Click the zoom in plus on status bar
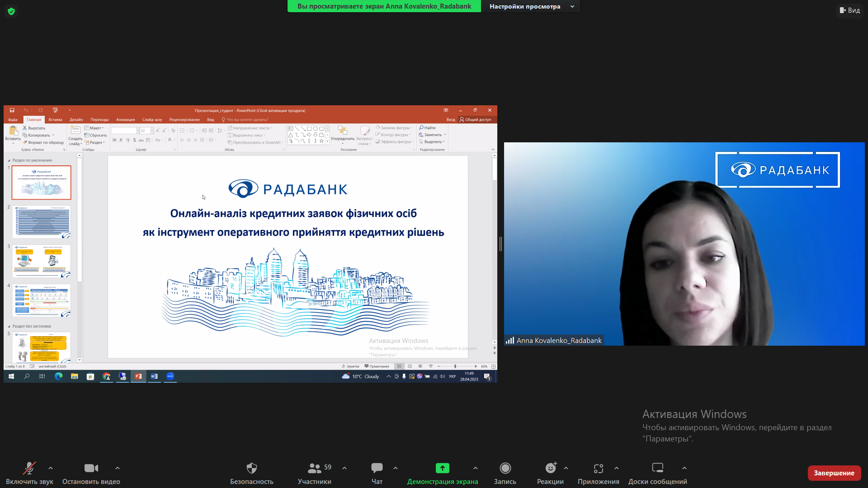 click(476, 366)
